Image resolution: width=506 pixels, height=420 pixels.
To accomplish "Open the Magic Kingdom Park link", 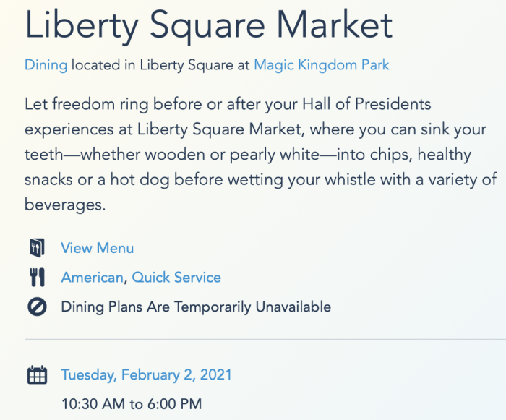I will pos(322,65).
